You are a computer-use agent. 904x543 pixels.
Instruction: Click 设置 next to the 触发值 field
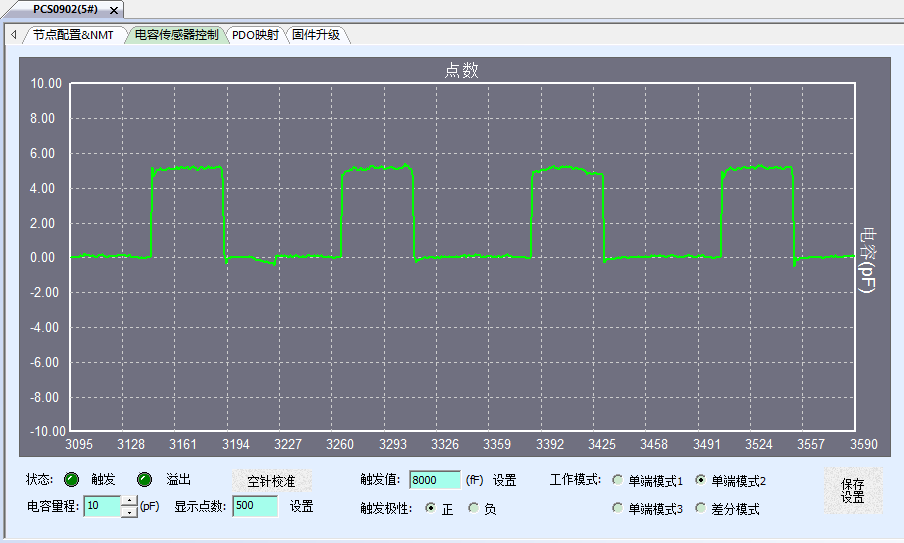504,480
